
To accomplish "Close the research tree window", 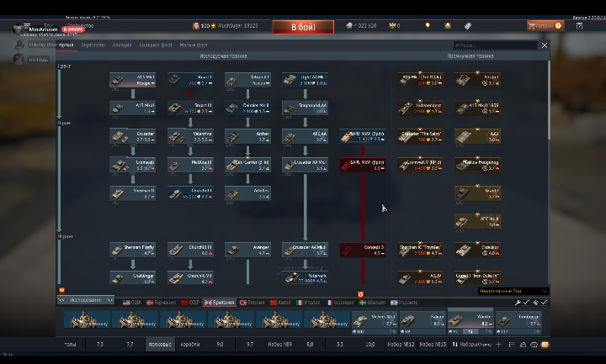I will click(x=545, y=45).
